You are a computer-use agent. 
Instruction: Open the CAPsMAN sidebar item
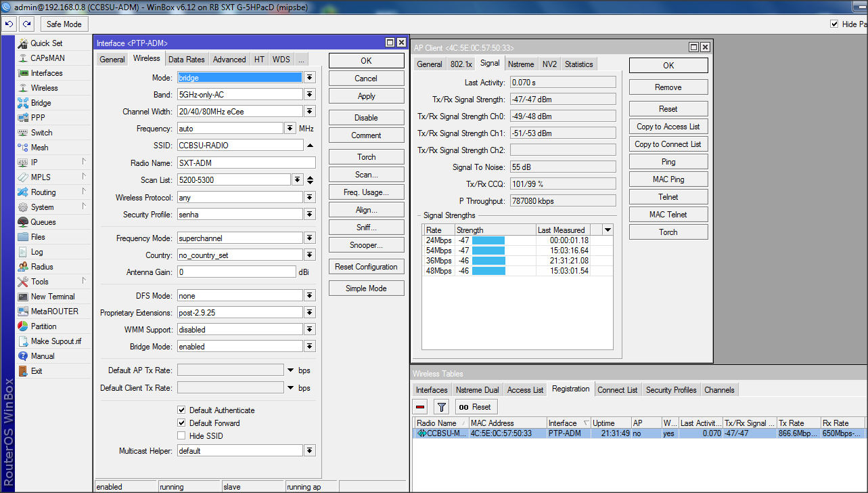pyautogui.click(x=47, y=58)
